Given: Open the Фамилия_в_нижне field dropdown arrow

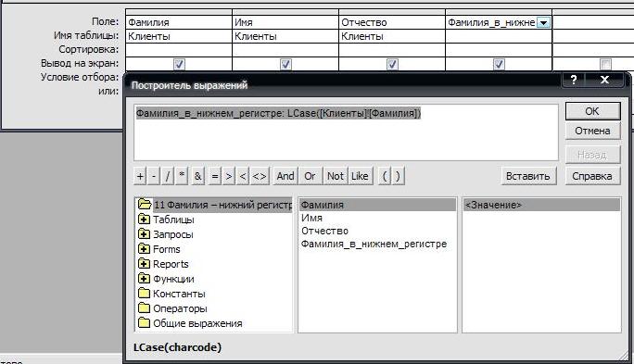Looking at the screenshot, I should pyautogui.click(x=543, y=22).
